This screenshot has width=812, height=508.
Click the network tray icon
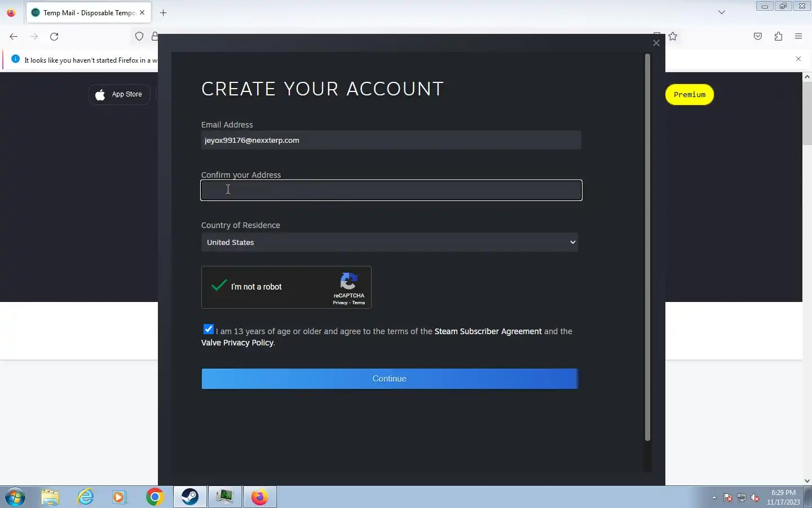742,498
